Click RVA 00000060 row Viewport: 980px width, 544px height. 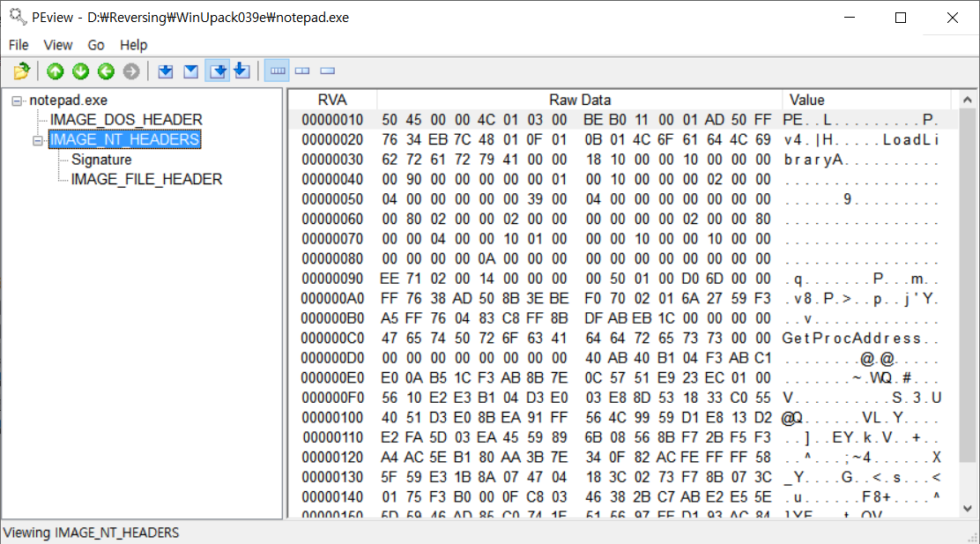click(622, 219)
